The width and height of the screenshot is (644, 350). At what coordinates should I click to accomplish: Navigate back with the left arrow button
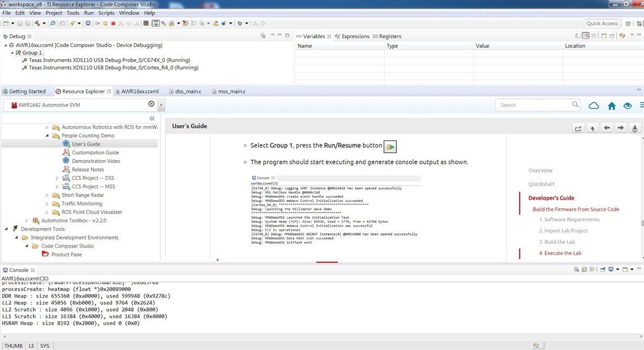click(606, 128)
